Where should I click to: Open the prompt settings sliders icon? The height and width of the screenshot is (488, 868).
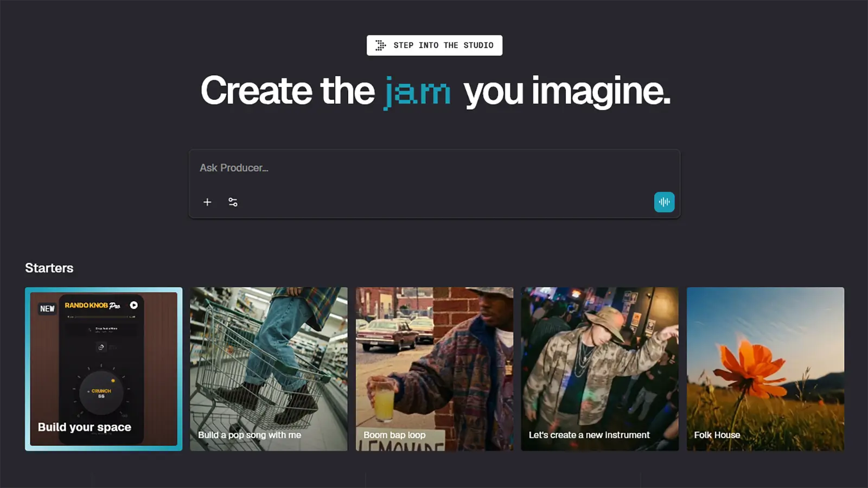click(233, 202)
